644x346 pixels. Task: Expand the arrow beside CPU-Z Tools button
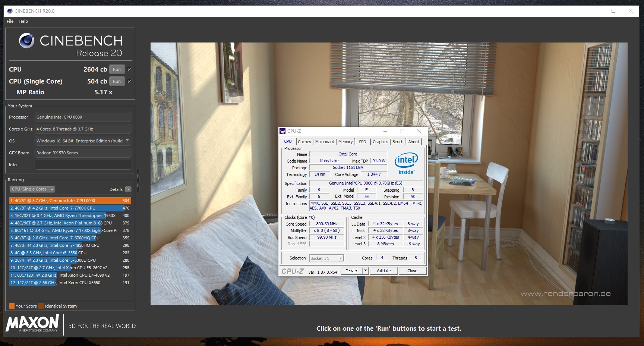pos(366,271)
